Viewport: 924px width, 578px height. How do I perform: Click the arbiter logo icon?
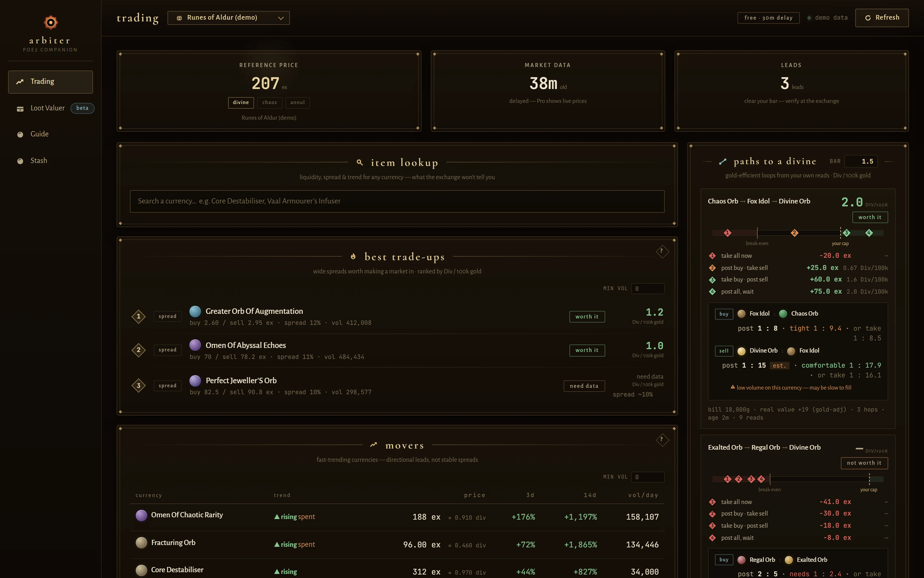click(x=51, y=22)
